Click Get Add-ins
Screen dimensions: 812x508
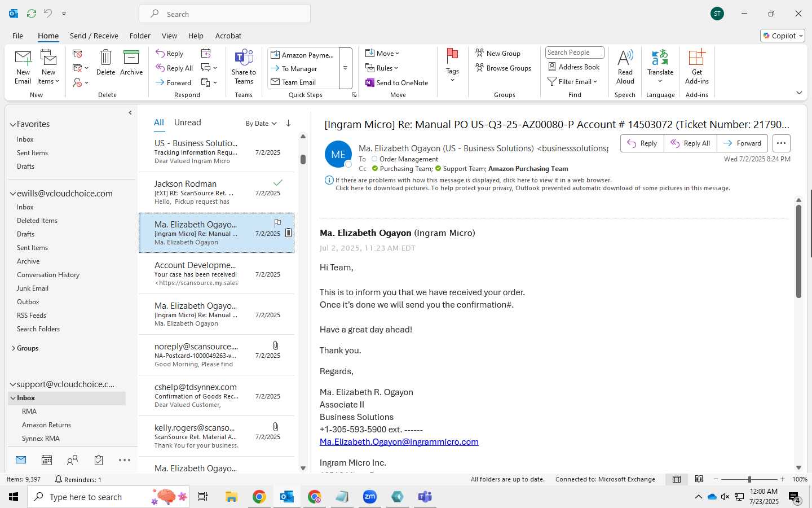[697, 67]
